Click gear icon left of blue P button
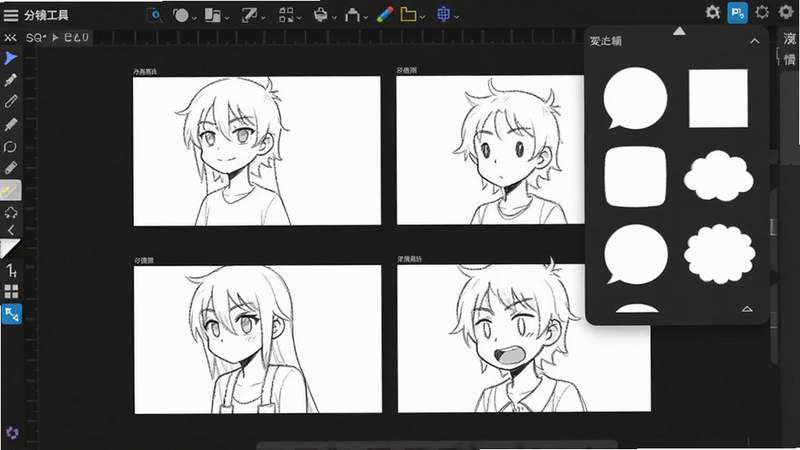Screen dimensions: 800x450 713,12
